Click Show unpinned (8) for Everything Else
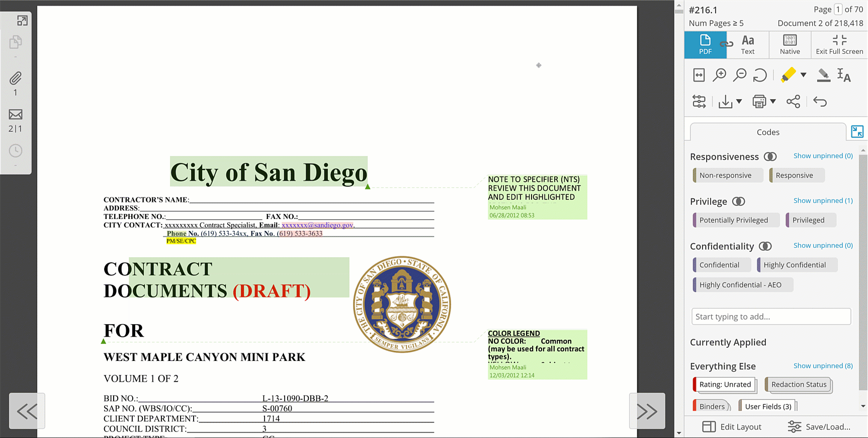Viewport: 868px width, 438px height. (x=823, y=366)
